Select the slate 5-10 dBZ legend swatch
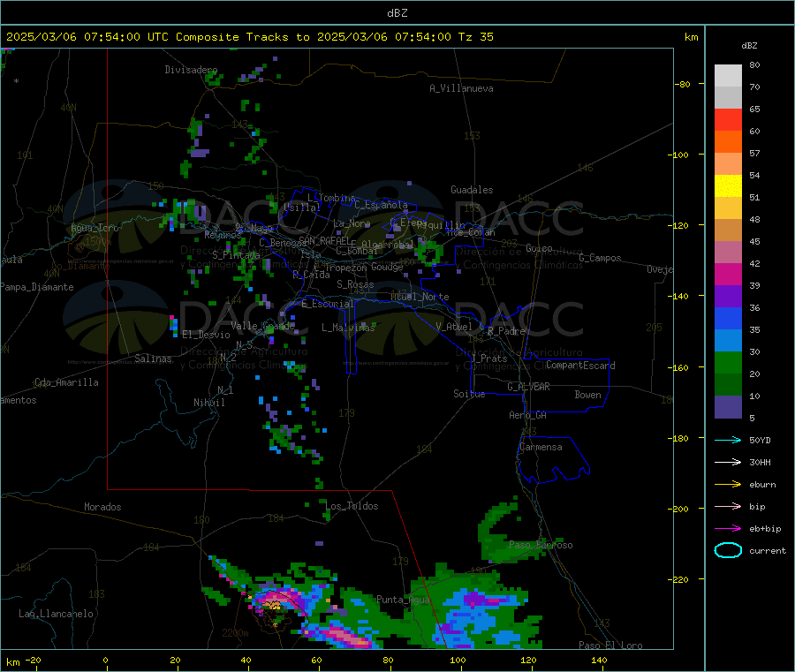Image resolution: width=795 pixels, height=672 pixels. tap(728, 407)
